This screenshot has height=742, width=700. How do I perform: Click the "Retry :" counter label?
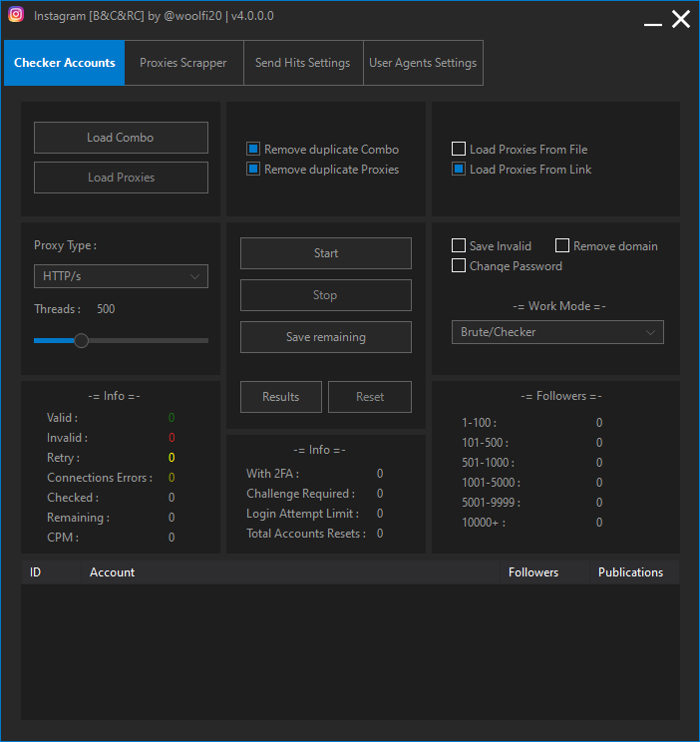pyautogui.click(x=63, y=458)
